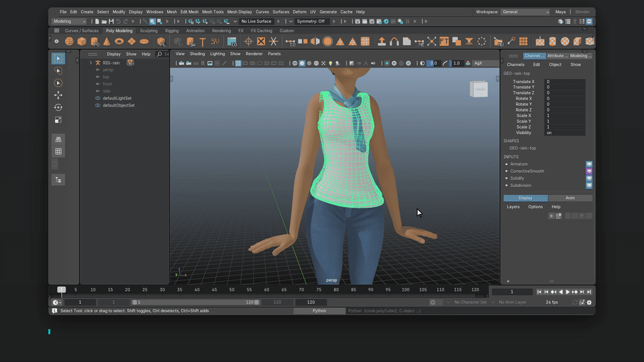This screenshot has height=362, width=644.
Task: Open the AgX view transform dropdown
Action: tap(486, 63)
